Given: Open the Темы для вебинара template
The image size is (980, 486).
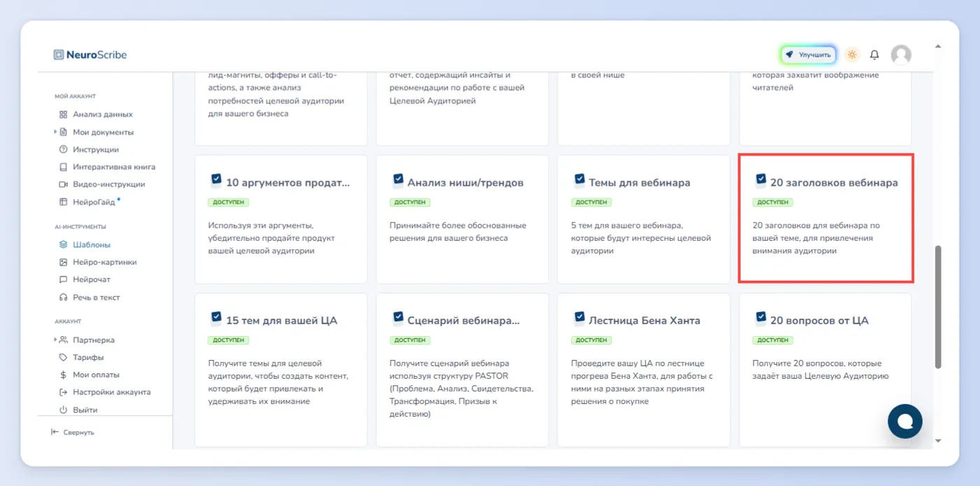Looking at the screenshot, I should pos(643,219).
